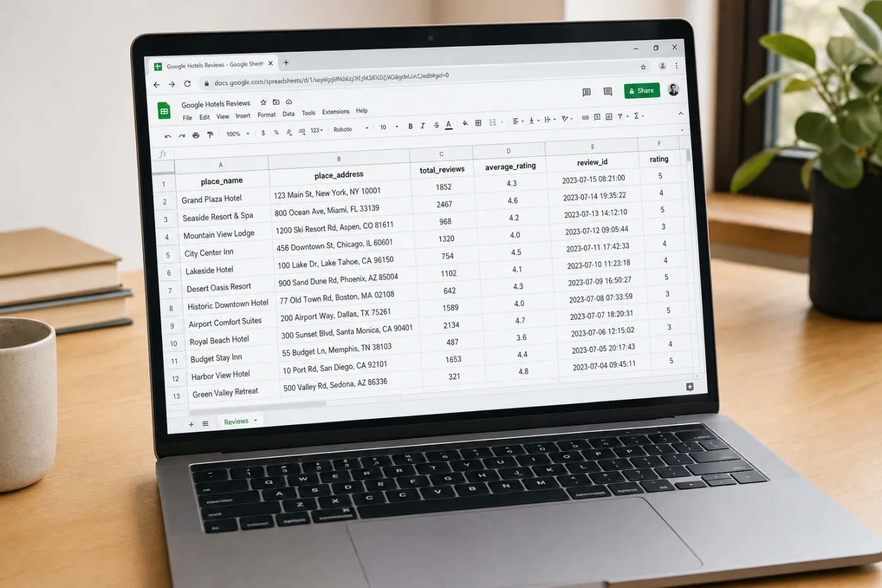Click the Sheets home logo icon
Screen dimensions: 882x588
[164, 111]
